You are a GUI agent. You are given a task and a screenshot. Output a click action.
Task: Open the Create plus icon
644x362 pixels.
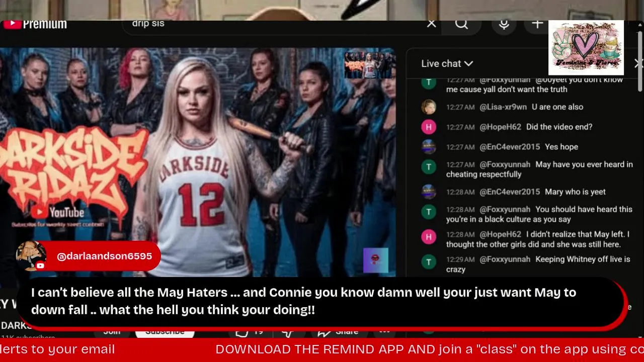537,24
